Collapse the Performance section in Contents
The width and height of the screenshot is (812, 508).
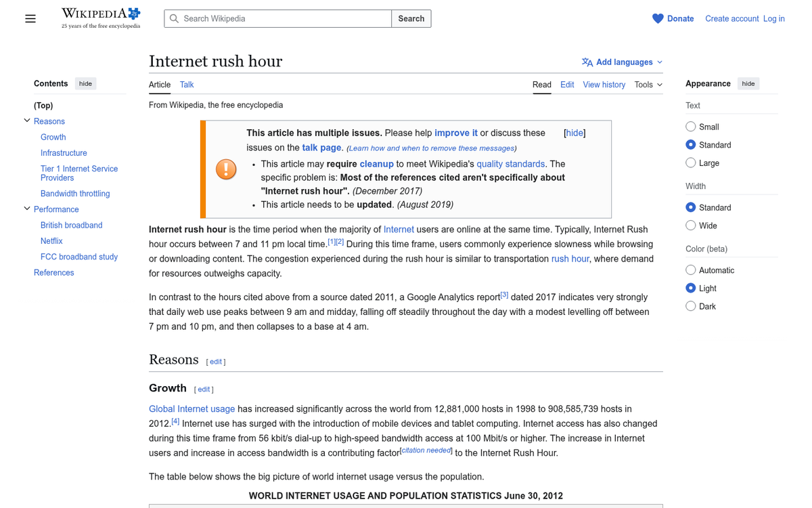26,209
